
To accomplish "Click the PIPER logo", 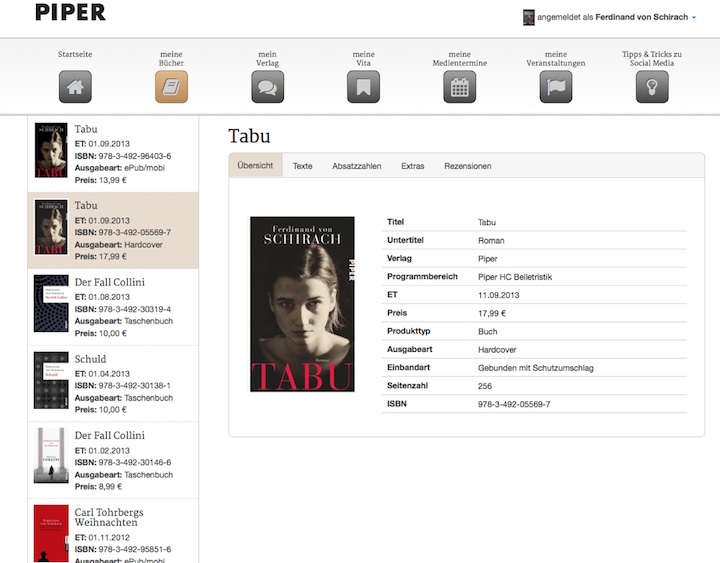I will point(70,13).
